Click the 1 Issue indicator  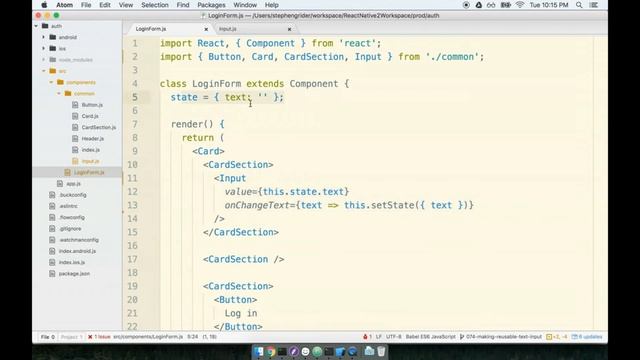click(99, 337)
